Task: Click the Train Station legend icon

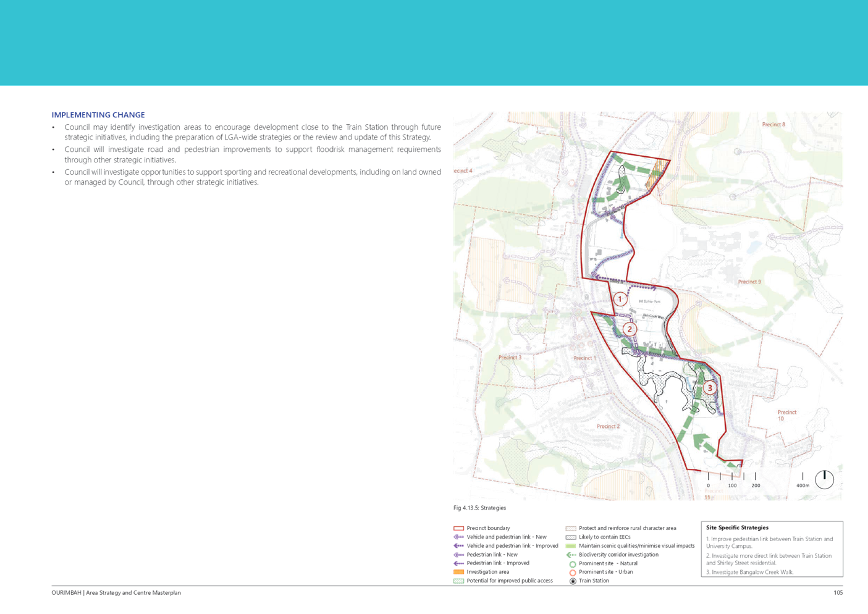Action: point(572,581)
